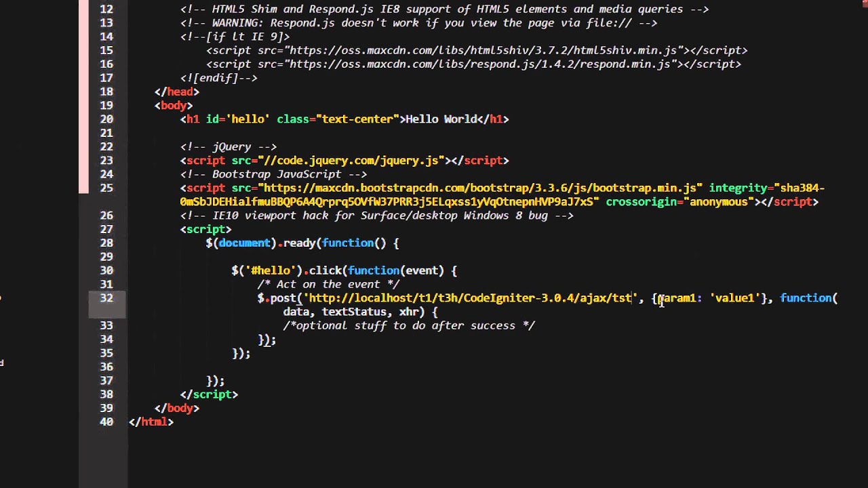Click the 'textStatus' callback parameter
868x488 pixels.
[x=354, y=312]
